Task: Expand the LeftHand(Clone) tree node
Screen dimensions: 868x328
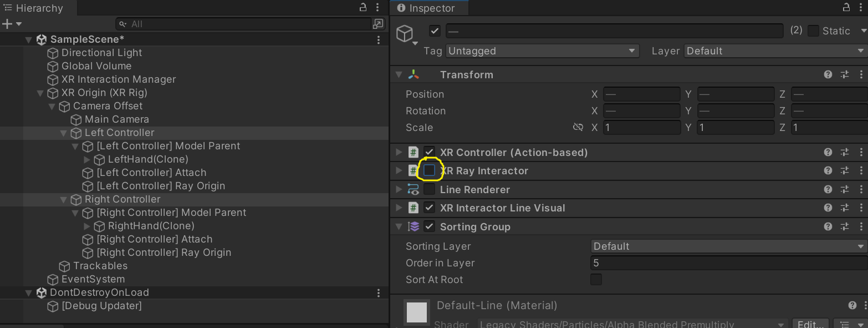Action: (87, 159)
